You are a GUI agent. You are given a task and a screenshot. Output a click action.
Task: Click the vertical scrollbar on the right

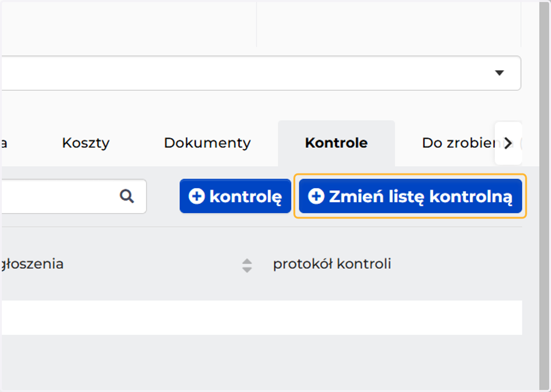point(545,196)
